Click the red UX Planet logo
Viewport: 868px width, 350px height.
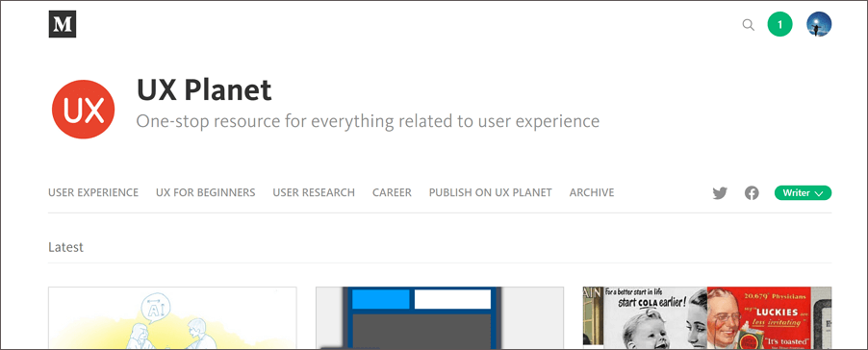[83, 109]
